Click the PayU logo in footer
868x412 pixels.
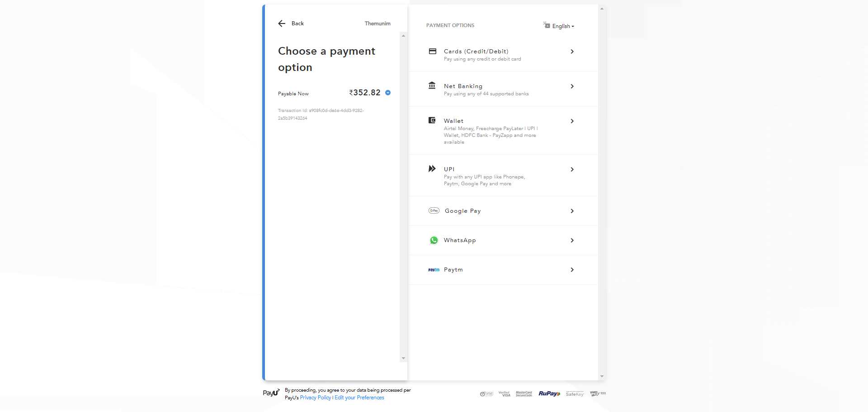click(x=271, y=393)
